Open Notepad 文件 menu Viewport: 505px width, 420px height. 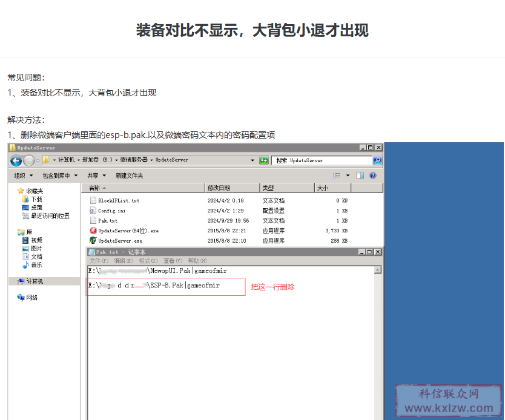click(x=99, y=261)
